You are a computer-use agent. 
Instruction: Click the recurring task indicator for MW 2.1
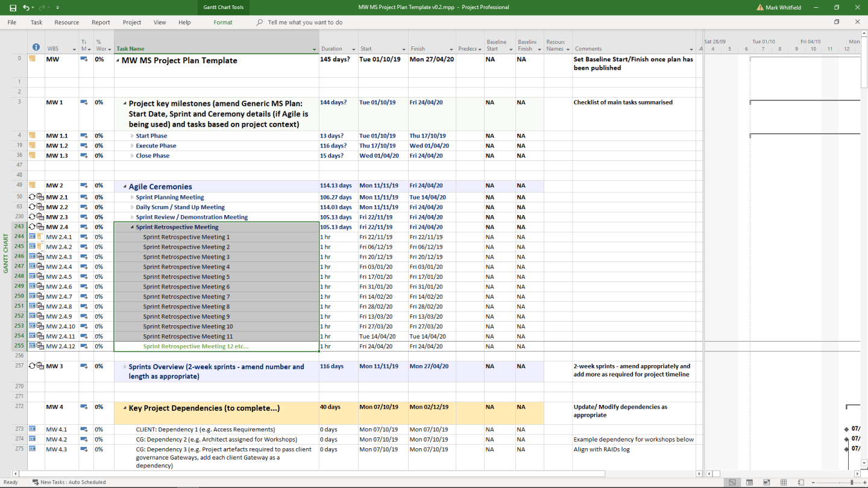tap(32, 197)
